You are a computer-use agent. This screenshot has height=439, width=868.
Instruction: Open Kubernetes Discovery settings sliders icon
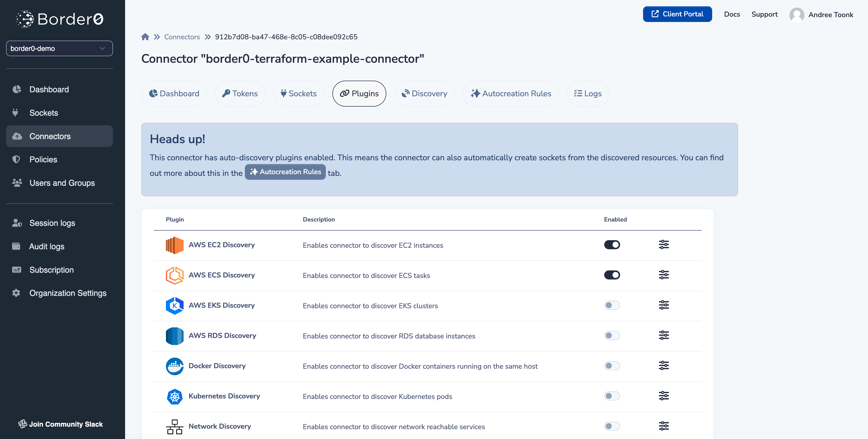[x=663, y=396]
